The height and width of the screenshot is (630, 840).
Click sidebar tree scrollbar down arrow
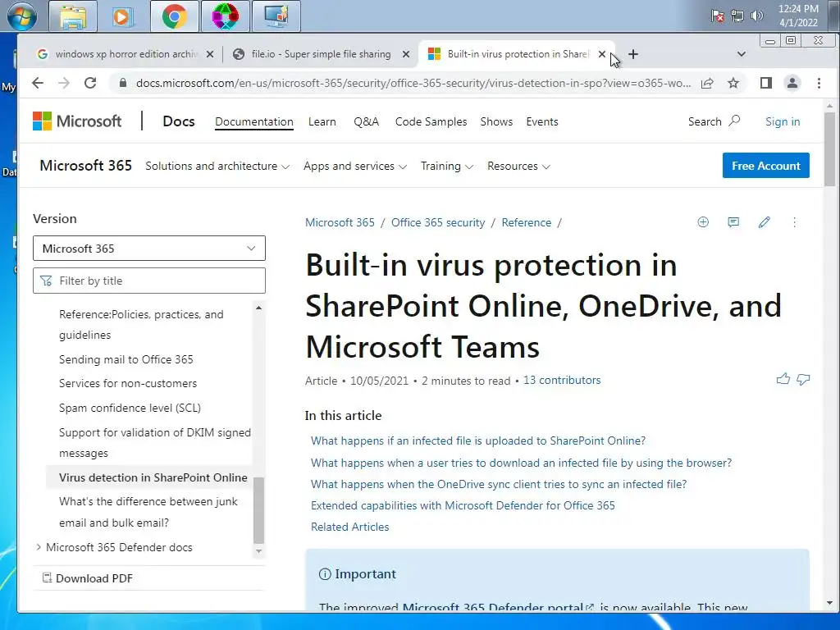click(x=258, y=550)
